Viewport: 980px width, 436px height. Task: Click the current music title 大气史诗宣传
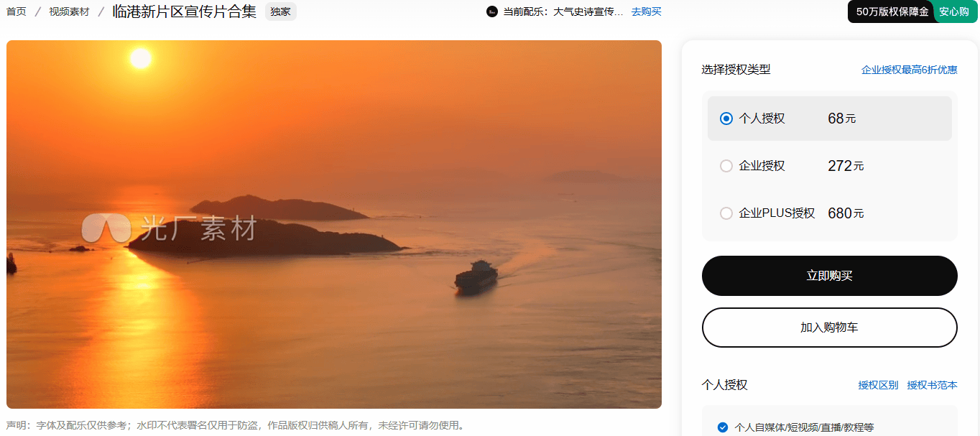[588, 11]
